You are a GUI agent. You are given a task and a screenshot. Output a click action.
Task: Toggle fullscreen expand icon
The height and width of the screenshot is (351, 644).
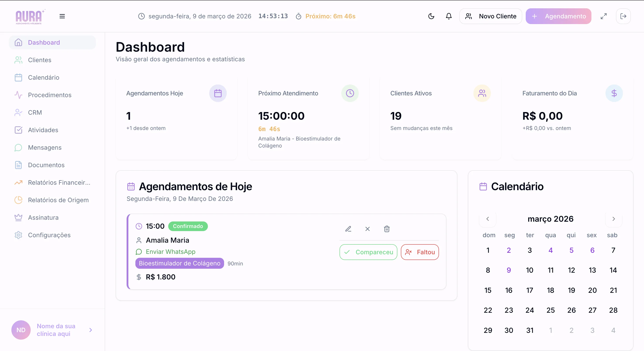pos(603,16)
